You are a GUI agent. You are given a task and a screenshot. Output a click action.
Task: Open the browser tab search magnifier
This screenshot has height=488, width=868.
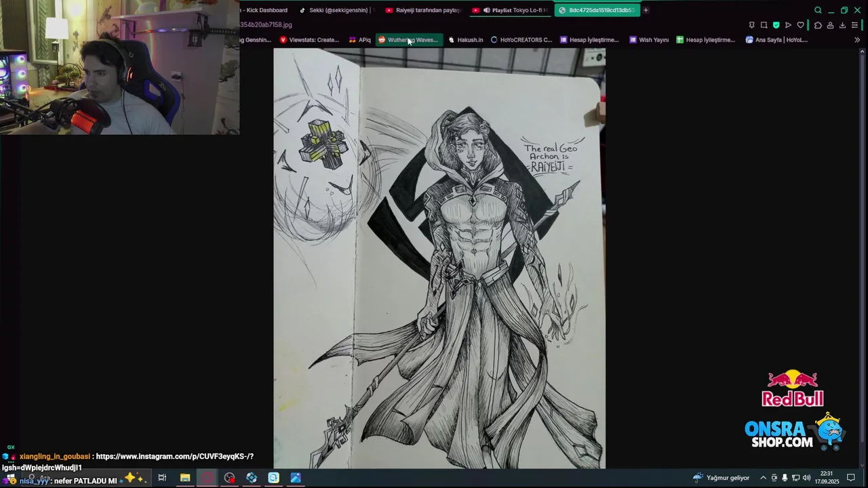(818, 10)
